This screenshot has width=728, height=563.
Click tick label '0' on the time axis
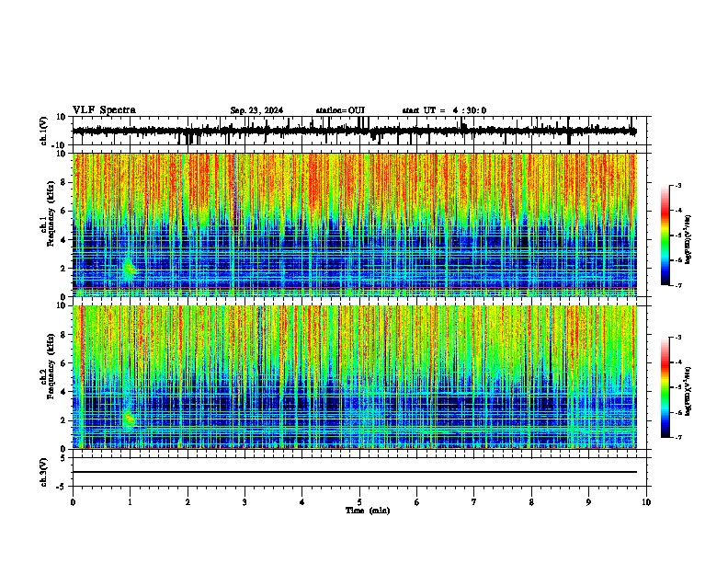(73, 502)
